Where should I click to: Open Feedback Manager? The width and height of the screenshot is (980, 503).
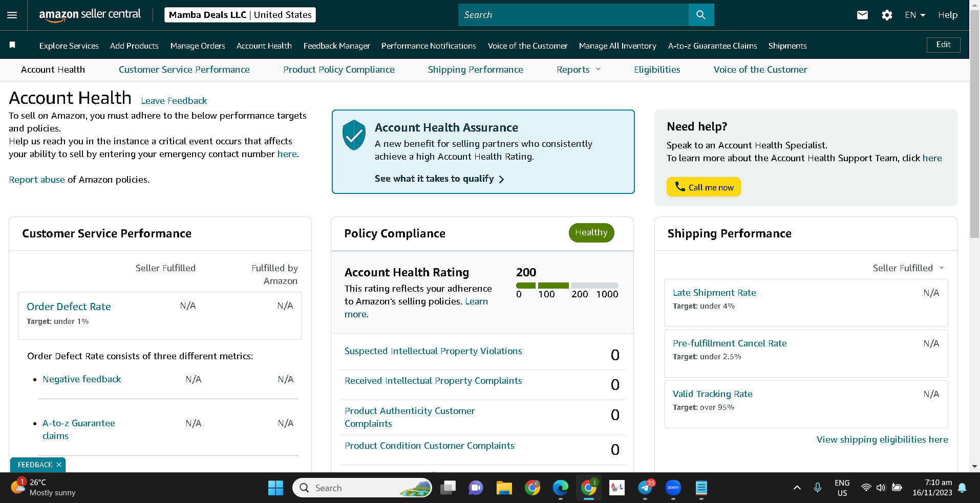point(337,46)
